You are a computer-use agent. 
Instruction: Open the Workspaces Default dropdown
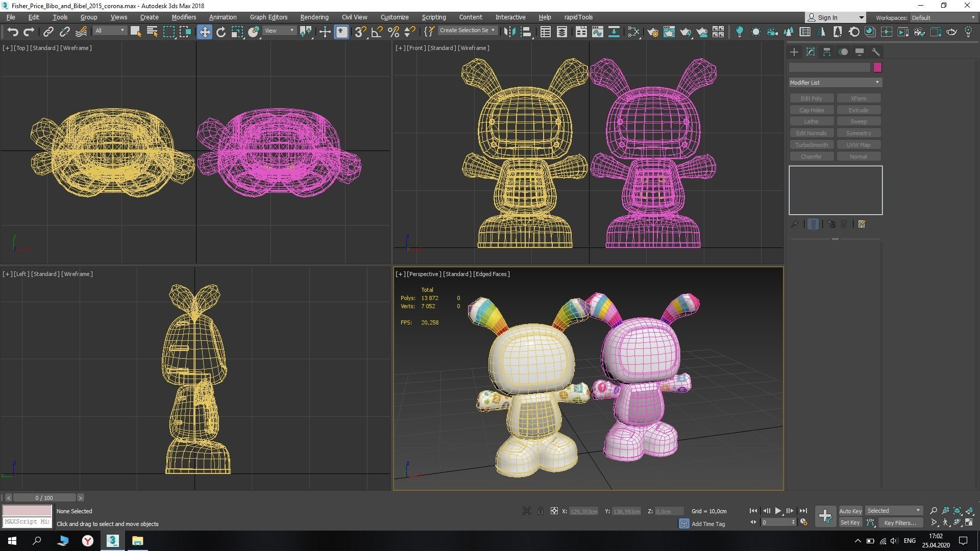[x=943, y=17]
